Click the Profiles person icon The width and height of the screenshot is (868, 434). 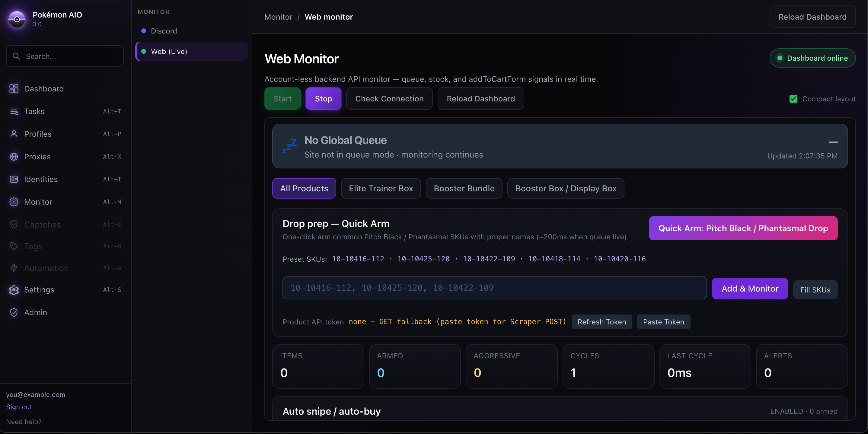coord(14,134)
